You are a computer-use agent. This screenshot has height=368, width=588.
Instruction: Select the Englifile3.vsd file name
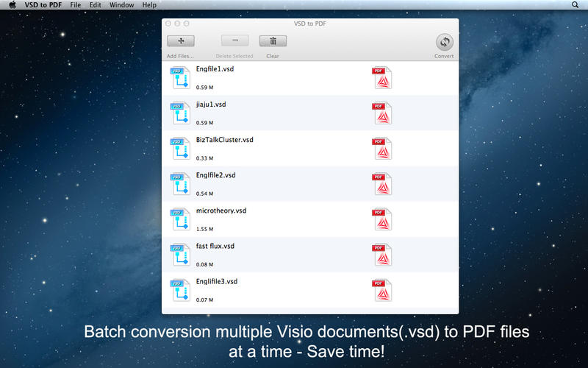[217, 281]
